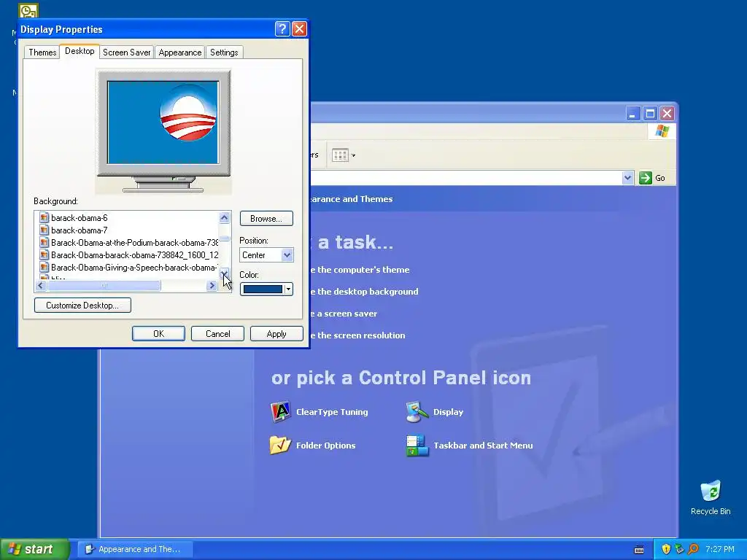This screenshot has height=560, width=747.
Task: Click the keyboard icon in the taskbar
Action: point(639,550)
